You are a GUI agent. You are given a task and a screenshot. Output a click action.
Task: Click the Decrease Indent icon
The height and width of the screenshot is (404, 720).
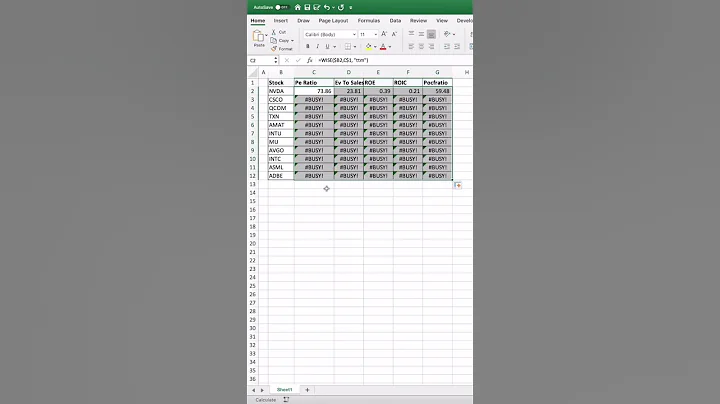tap(447, 46)
